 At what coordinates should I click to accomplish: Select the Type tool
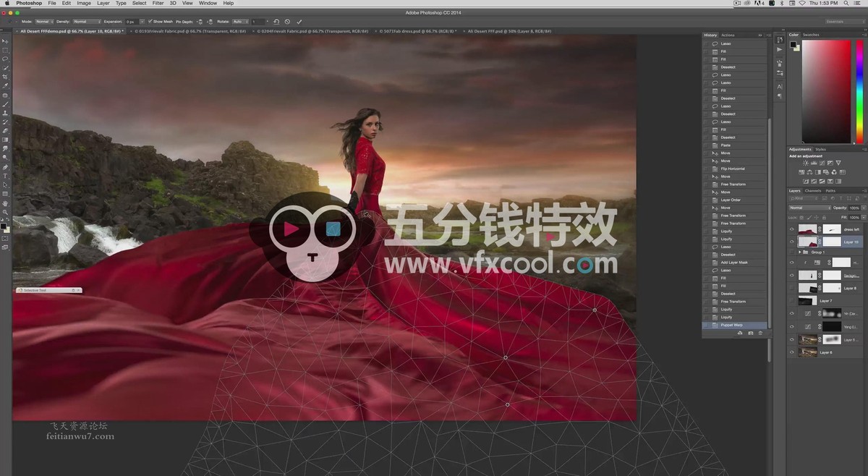5,176
